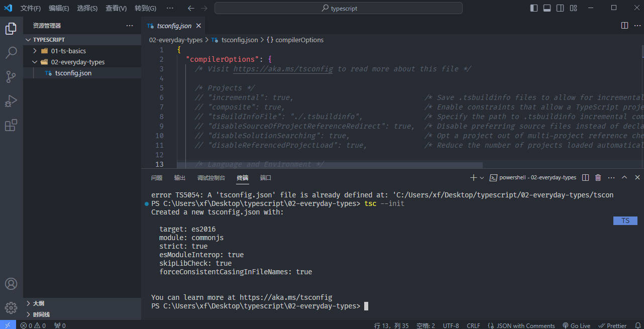Open the Search view in activity bar
The width and height of the screenshot is (644, 329).
(x=11, y=53)
